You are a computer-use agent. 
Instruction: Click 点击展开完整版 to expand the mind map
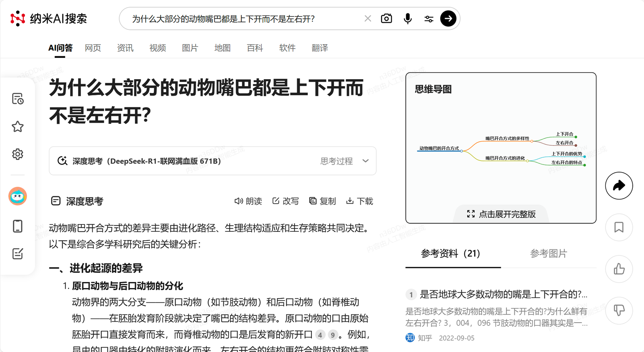[x=501, y=214]
